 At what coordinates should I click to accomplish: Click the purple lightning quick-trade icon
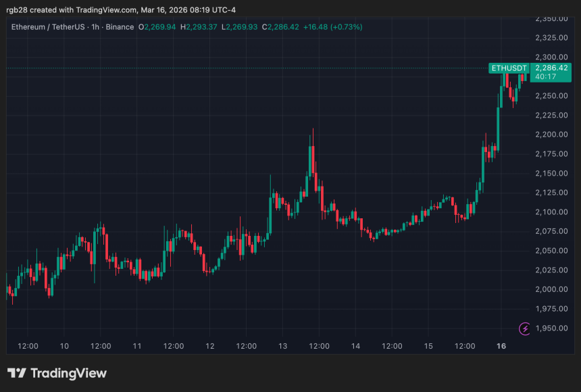point(524,328)
